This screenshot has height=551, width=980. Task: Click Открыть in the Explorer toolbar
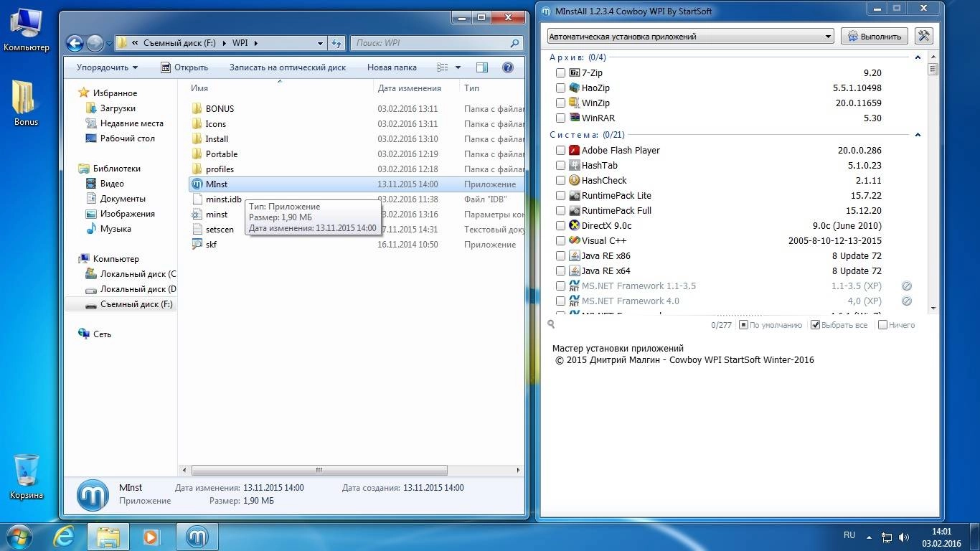coord(184,67)
